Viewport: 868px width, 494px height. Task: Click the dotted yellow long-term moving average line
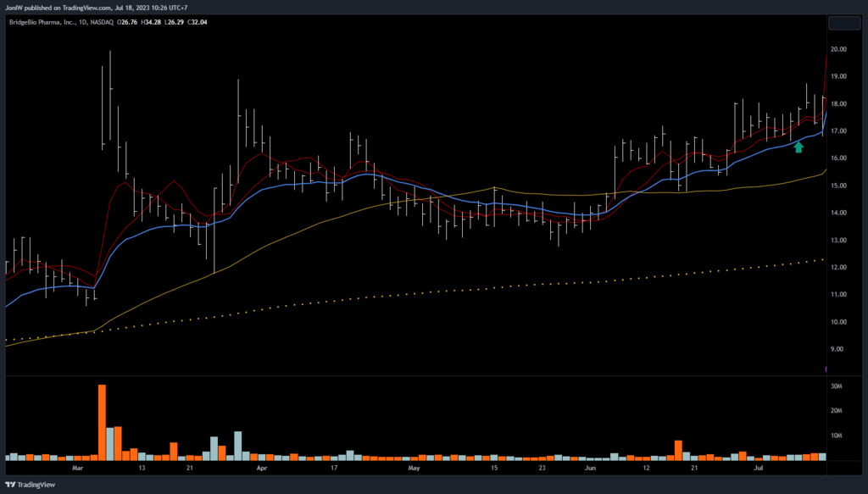(509, 286)
